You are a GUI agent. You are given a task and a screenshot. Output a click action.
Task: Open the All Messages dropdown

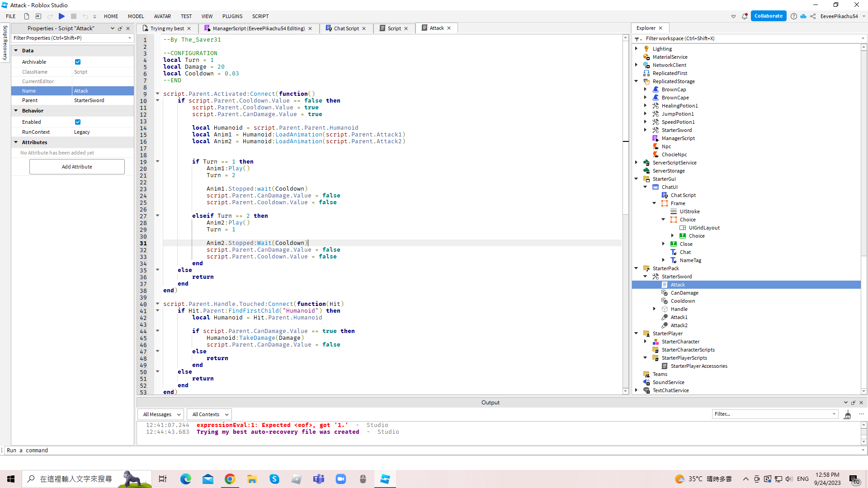(161, 414)
